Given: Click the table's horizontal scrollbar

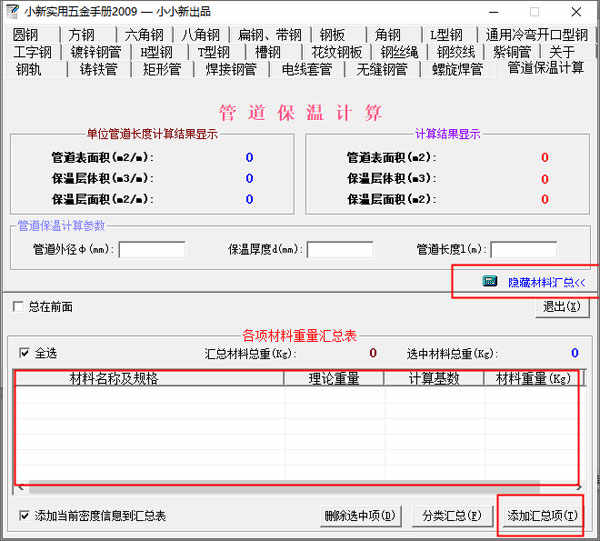Looking at the screenshot, I should click(x=284, y=487).
